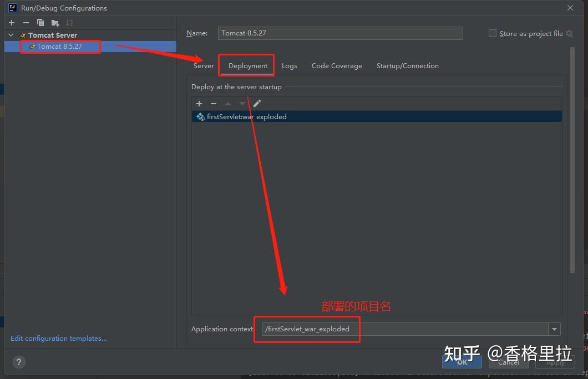Copy the Tomcat 8.5.27 configuration
The image size is (588, 379).
pyautogui.click(x=39, y=23)
